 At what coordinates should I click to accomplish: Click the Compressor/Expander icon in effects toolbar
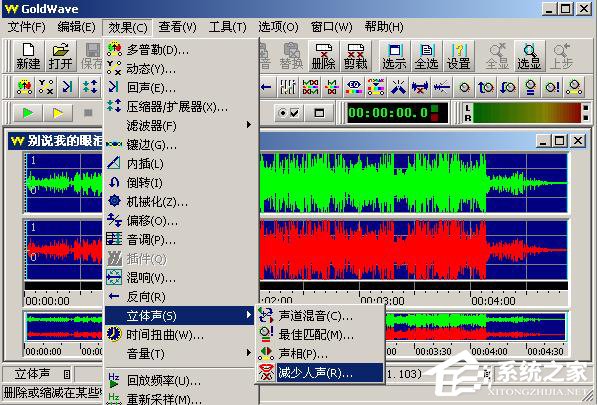click(x=90, y=87)
